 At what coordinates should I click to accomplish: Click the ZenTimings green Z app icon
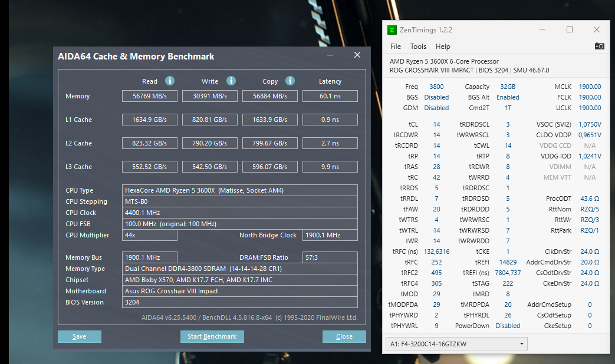[392, 30]
